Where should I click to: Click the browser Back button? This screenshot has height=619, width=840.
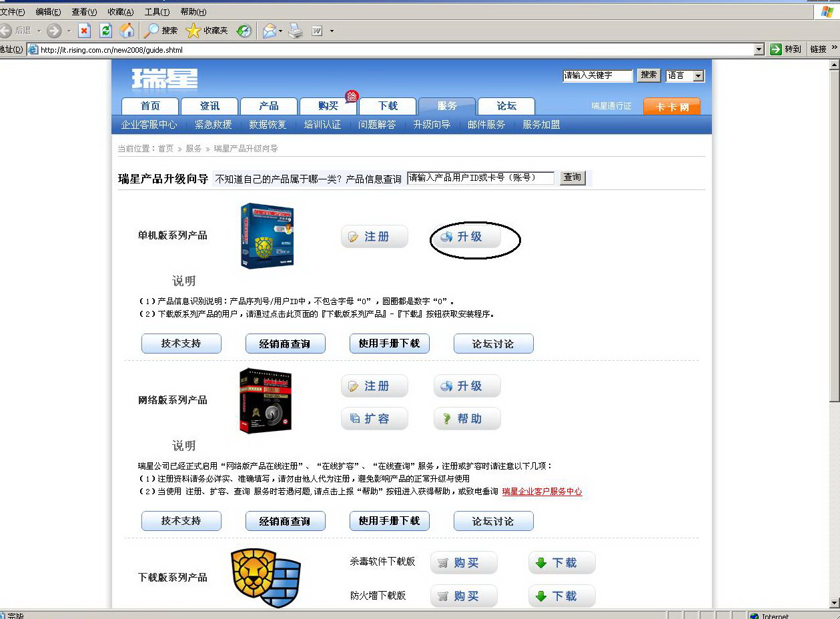coord(16,31)
